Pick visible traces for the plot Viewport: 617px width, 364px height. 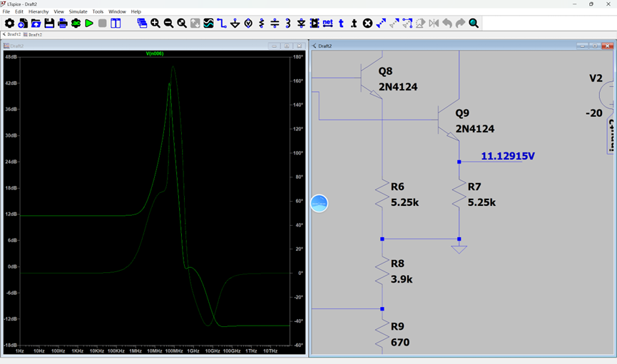[208, 24]
